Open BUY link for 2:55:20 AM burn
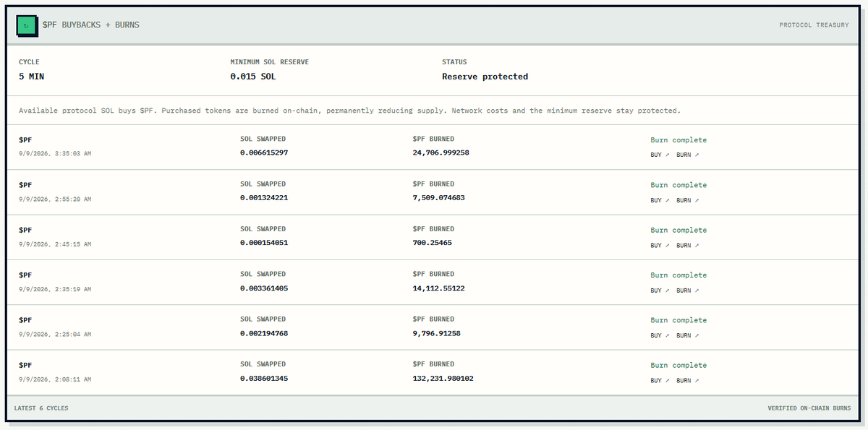 (x=660, y=200)
